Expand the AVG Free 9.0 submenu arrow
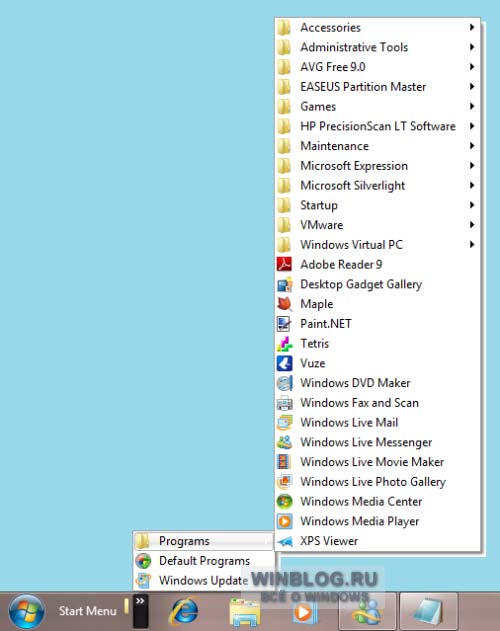The height and width of the screenshot is (631, 500). [472, 67]
